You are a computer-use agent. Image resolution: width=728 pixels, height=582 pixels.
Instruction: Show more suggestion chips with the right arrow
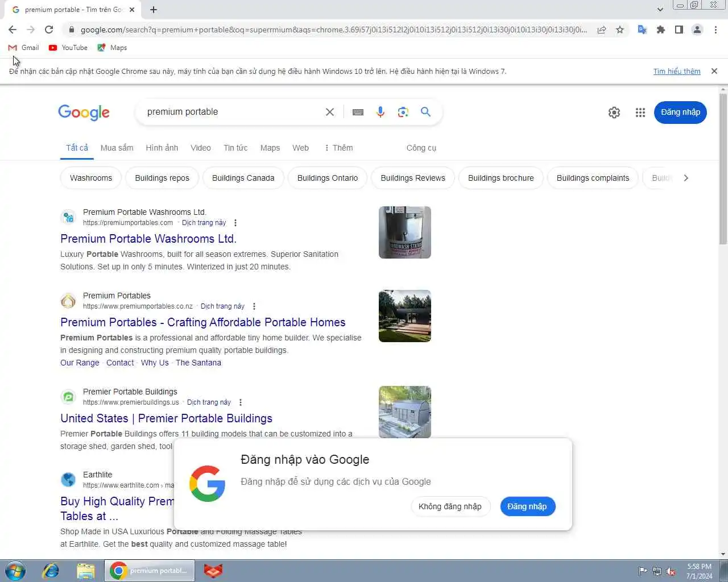click(x=686, y=178)
